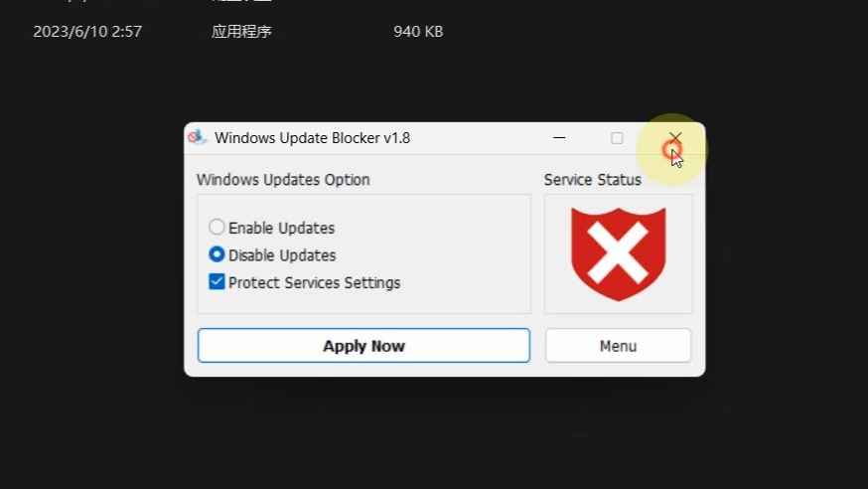The height and width of the screenshot is (489, 868).
Task: Select the Enable Updates radio button
Action: click(x=217, y=227)
